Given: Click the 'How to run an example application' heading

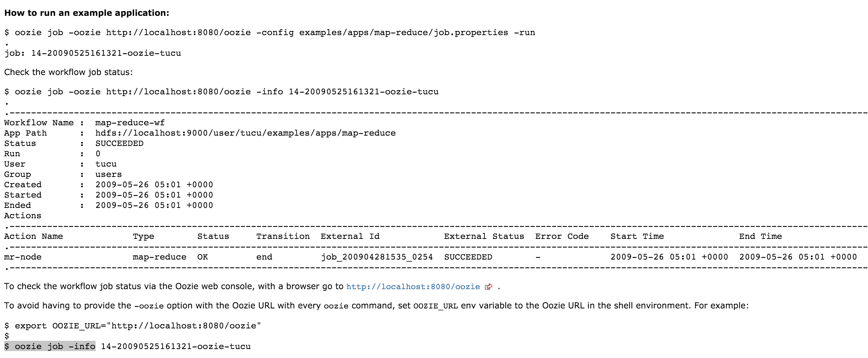Looking at the screenshot, I should pos(87,13).
